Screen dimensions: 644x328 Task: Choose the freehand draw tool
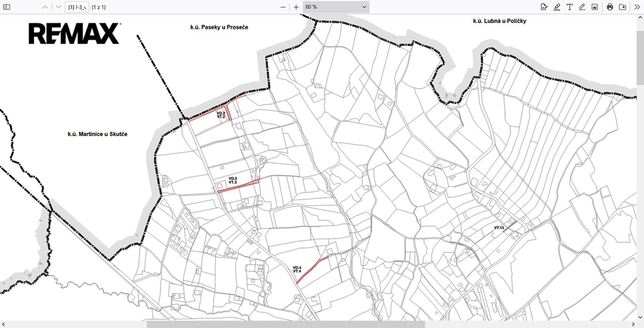582,7
